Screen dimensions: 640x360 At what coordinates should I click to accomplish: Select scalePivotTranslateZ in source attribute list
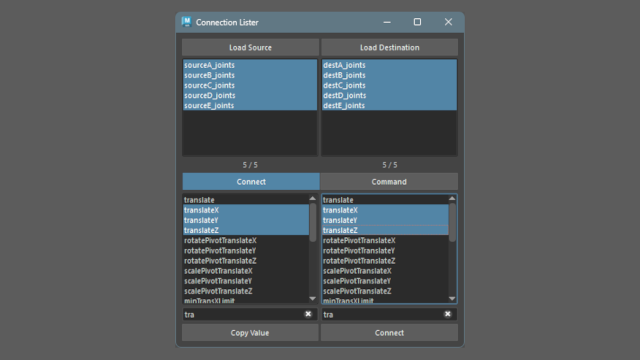246,291
